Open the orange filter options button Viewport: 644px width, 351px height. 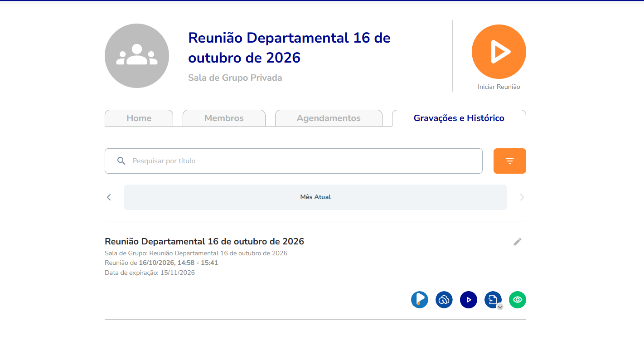click(510, 161)
